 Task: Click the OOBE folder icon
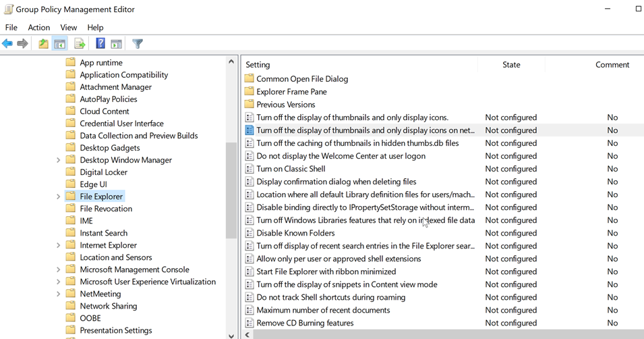tap(71, 318)
